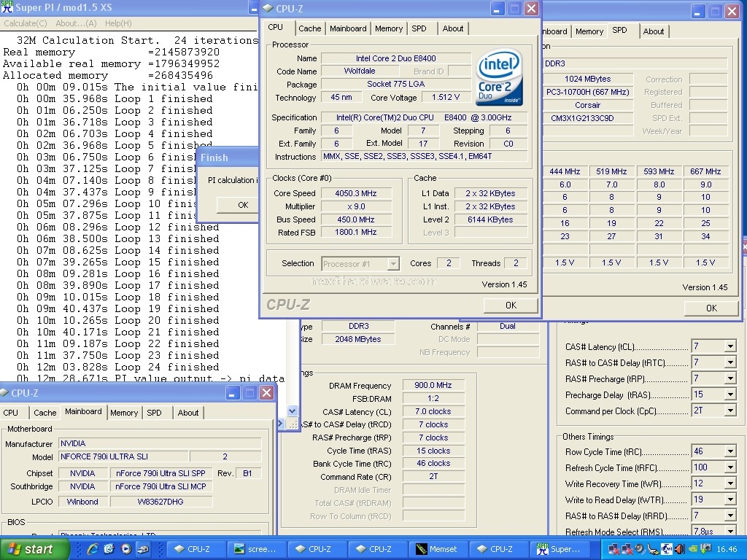Viewport: 747px width, 560px height.
Task: Click the Core Voltage value 1.512 V
Action: click(446, 97)
